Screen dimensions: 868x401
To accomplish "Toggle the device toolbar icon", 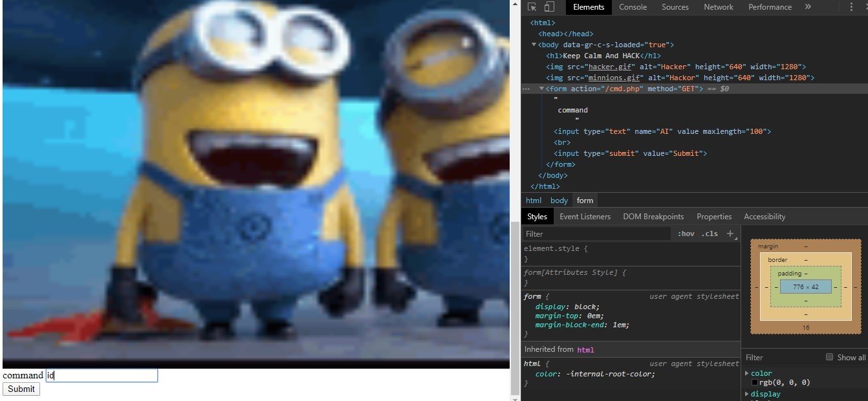I will point(548,7).
